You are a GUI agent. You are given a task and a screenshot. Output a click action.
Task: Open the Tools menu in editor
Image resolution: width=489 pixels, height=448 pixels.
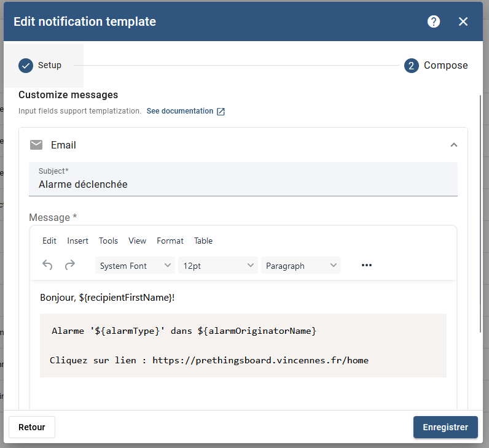108,241
